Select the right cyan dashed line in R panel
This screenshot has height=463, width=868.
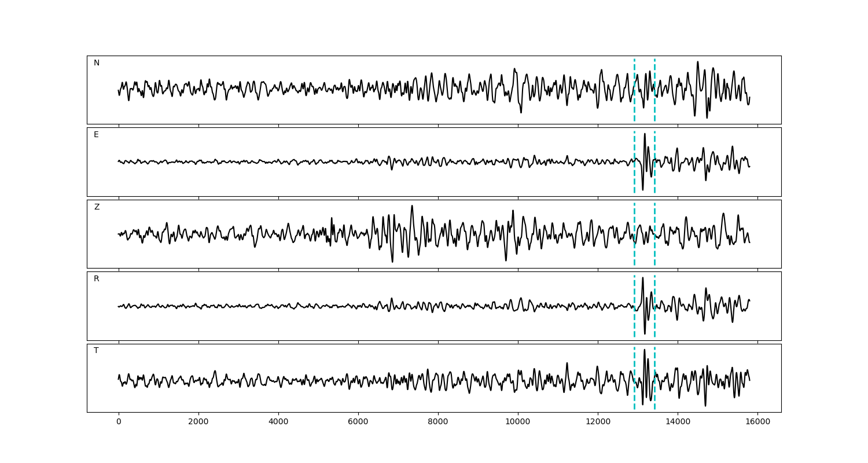[x=654, y=324]
